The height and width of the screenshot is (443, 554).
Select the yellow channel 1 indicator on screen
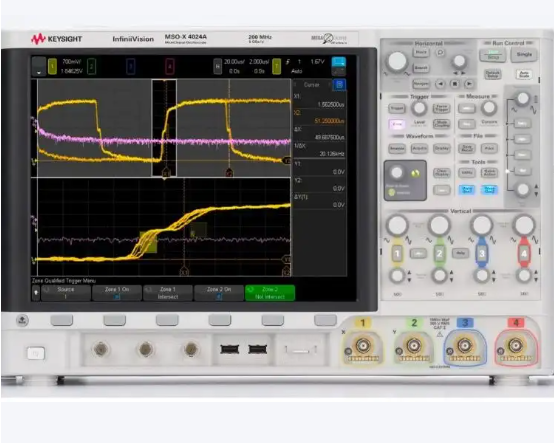(x=52, y=66)
